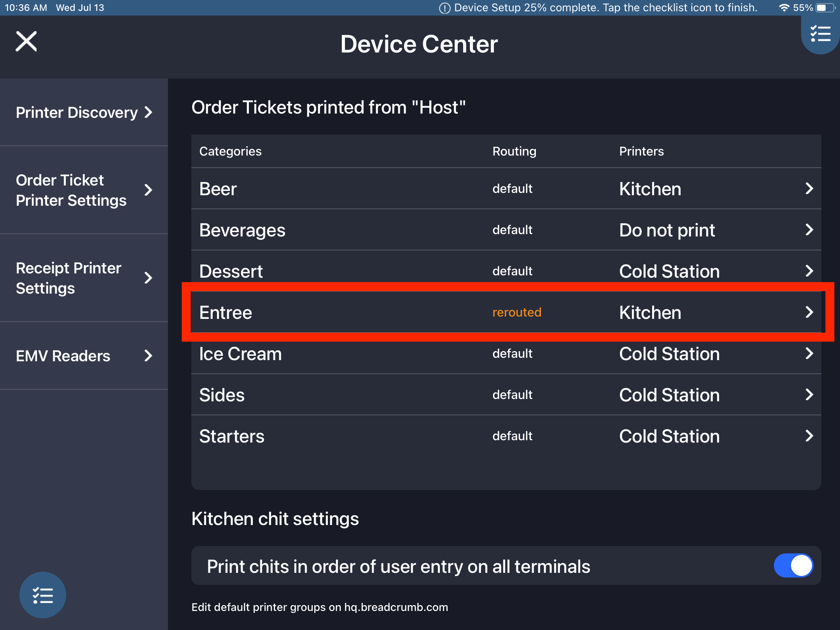Image resolution: width=840 pixels, height=630 pixels.
Task: Enable the Print chits on all terminals option
Action: tap(793, 566)
